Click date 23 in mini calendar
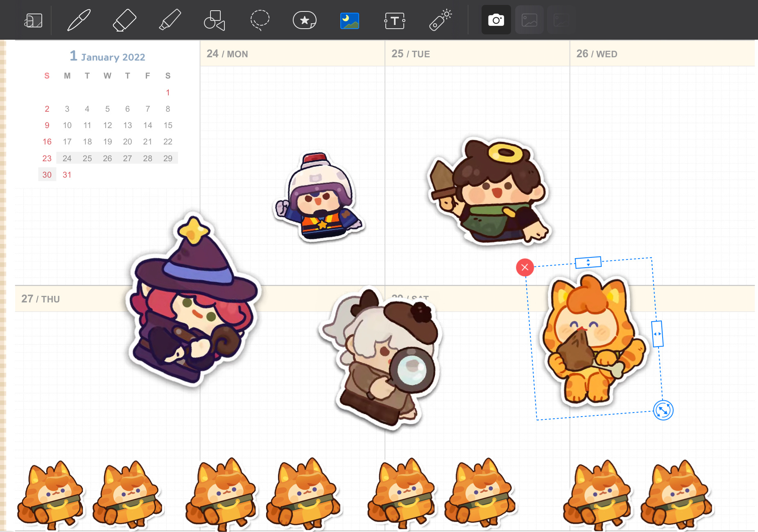The image size is (758, 532). tap(47, 158)
